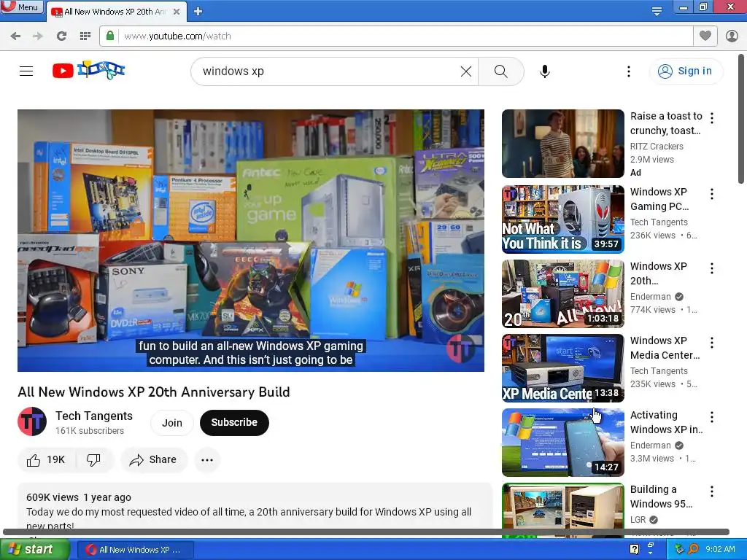The height and width of the screenshot is (560, 747).
Task: Click the page vertical scrollbar thumb
Action: click(741, 119)
